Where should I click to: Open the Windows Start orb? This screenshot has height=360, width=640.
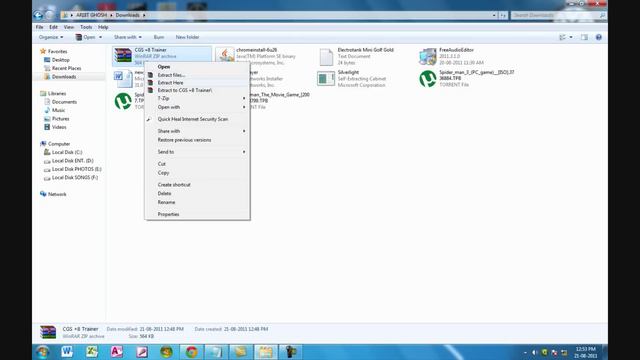pos(42,352)
